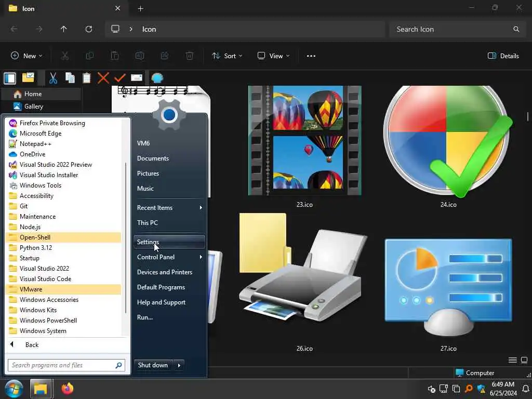Switch to details list view icon

pyautogui.click(x=513, y=360)
